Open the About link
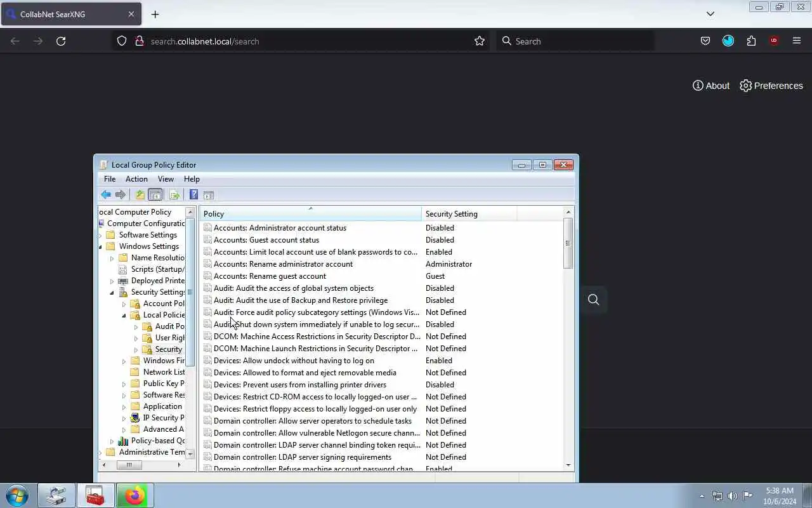The image size is (812, 508). [x=711, y=86]
